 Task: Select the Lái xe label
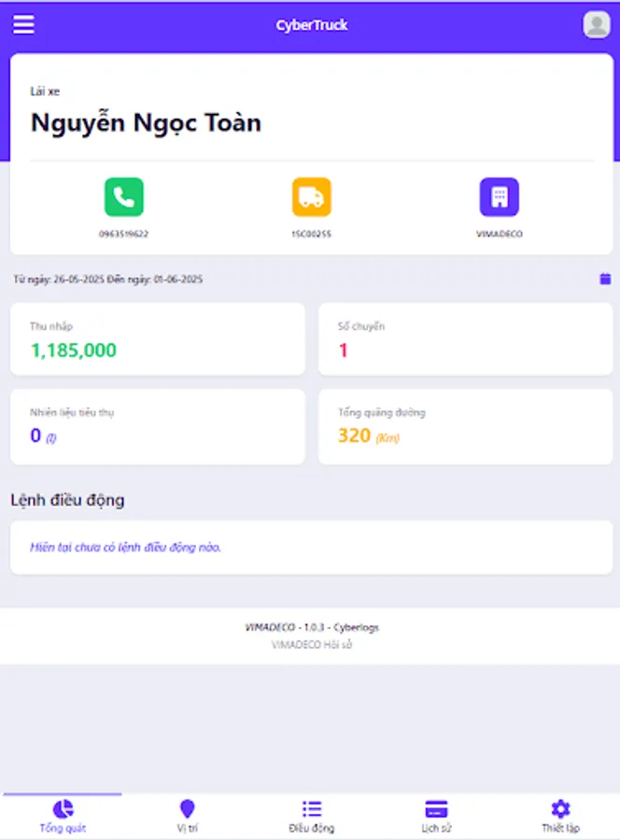tap(45, 91)
